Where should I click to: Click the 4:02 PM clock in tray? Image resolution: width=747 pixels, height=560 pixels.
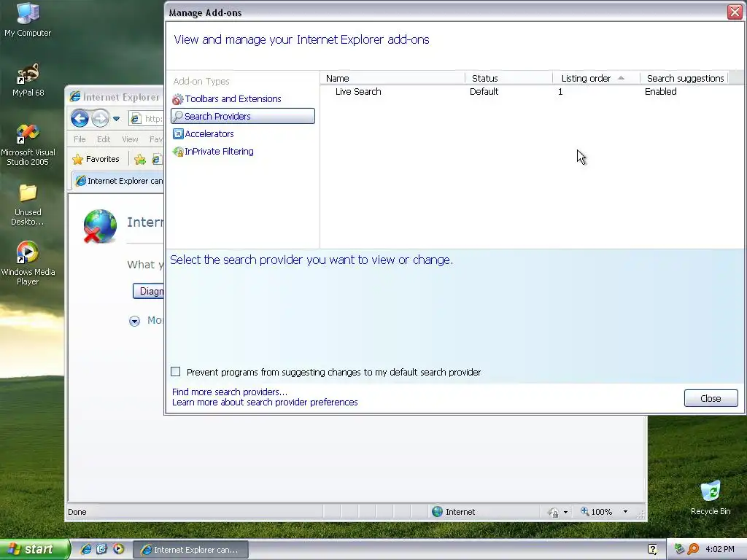pyautogui.click(x=720, y=549)
